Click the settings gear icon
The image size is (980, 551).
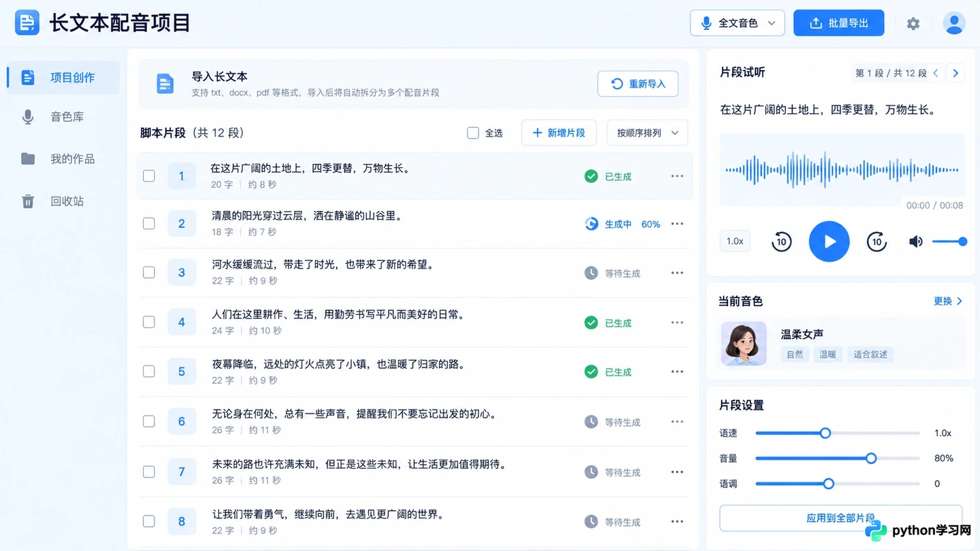click(x=913, y=24)
